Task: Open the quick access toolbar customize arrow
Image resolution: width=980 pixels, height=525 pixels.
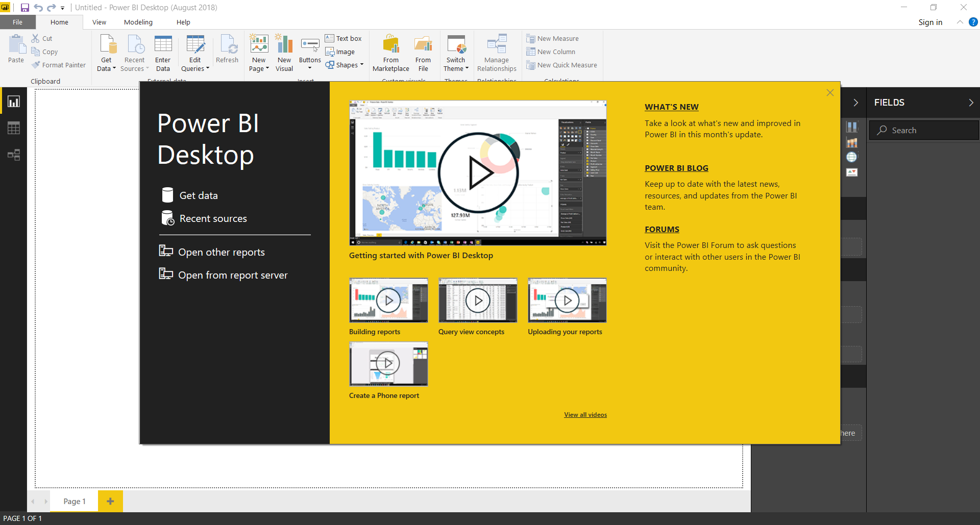Action: (63, 8)
